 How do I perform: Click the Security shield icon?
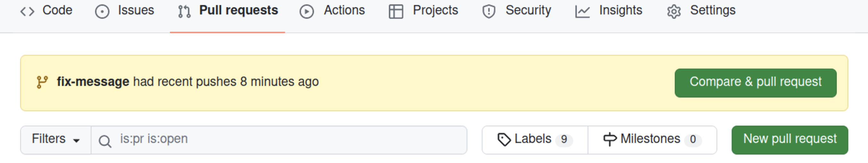click(x=489, y=11)
